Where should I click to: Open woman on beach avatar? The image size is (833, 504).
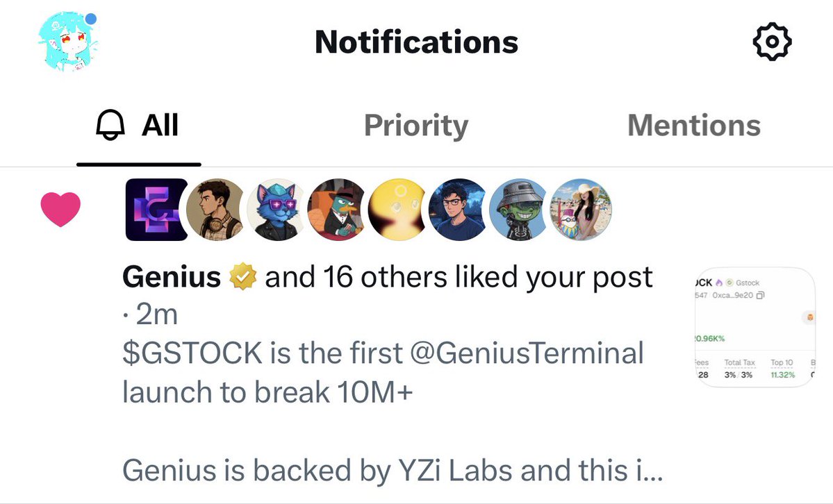click(x=581, y=209)
